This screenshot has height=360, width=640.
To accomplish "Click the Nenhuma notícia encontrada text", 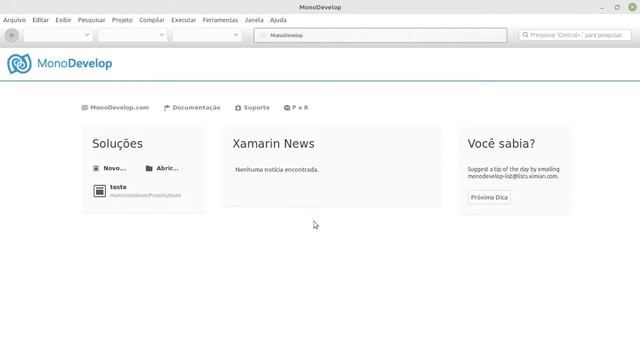I will pos(277,169).
